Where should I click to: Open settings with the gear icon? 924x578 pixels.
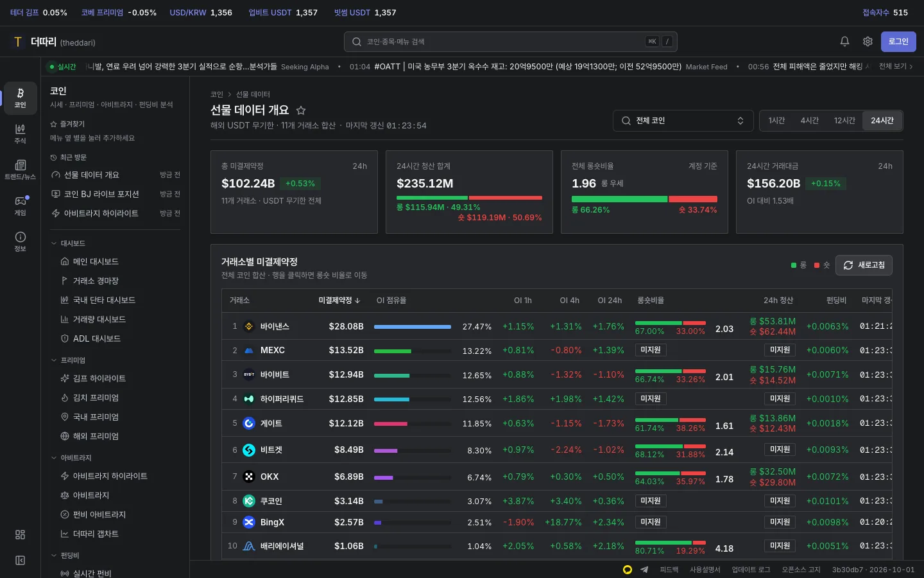click(868, 42)
